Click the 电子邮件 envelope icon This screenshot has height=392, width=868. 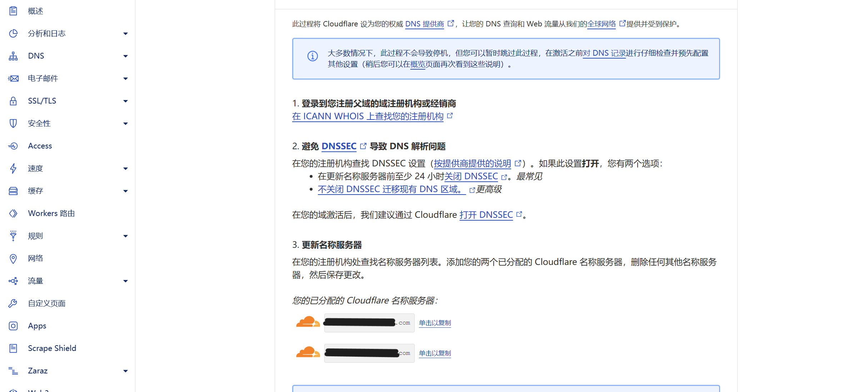[13, 79]
